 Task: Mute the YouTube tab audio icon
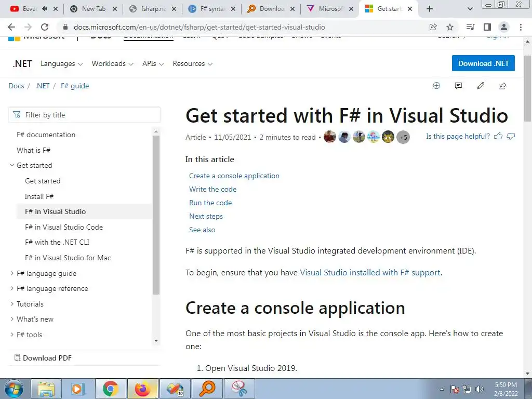(45, 9)
